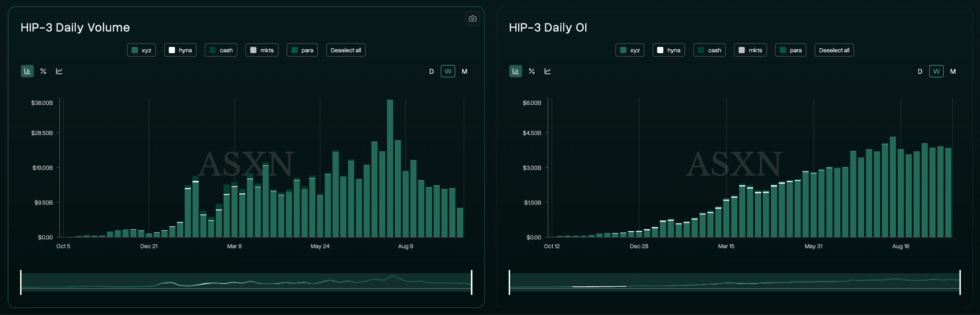Toggle xyz series in Daily OI legend
980x315 pixels.
630,50
